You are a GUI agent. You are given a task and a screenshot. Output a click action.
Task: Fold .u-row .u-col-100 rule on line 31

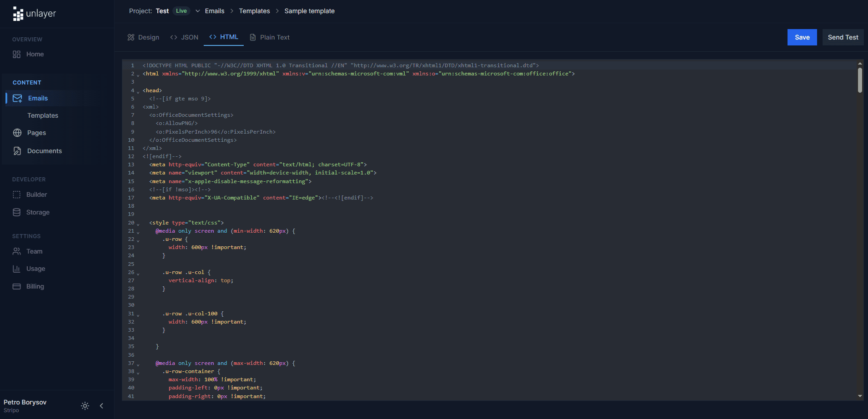(138, 315)
